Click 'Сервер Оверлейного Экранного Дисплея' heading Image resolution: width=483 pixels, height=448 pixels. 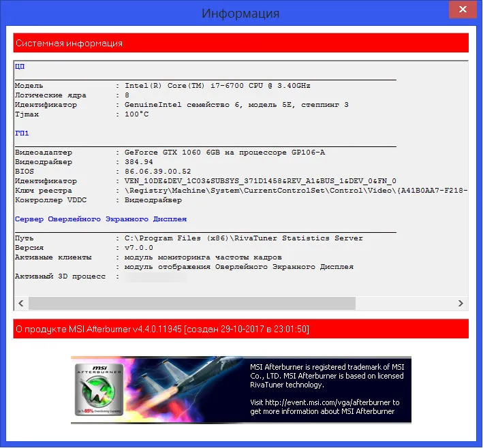(x=101, y=219)
